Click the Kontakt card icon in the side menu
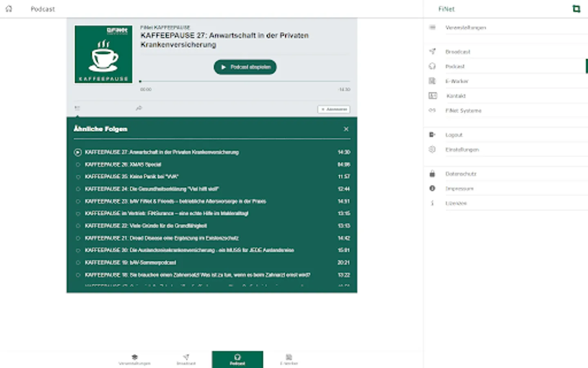588x368 pixels. click(432, 96)
